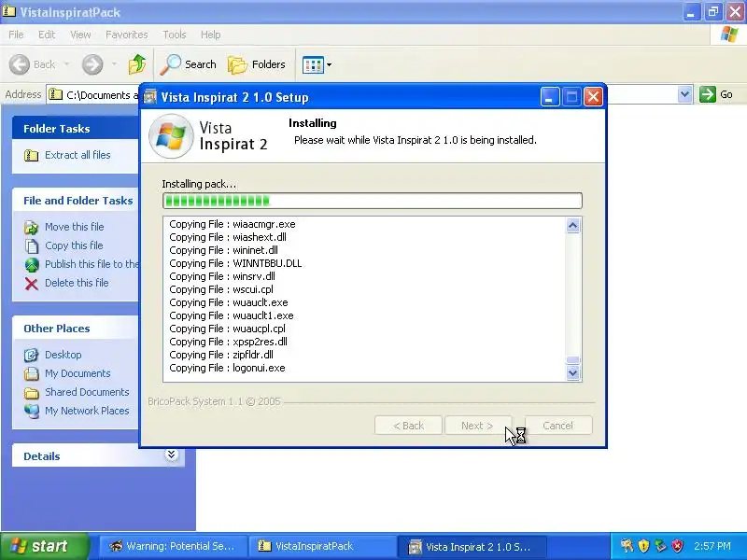The height and width of the screenshot is (560, 747).
Task: Open My Documents in Other Places
Action: tap(78, 373)
